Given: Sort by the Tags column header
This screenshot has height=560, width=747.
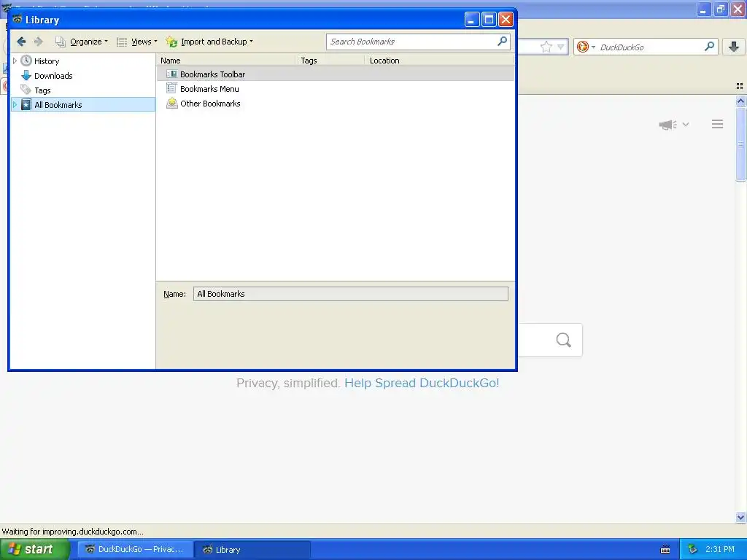Looking at the screenshot, I should click(330, 61).
